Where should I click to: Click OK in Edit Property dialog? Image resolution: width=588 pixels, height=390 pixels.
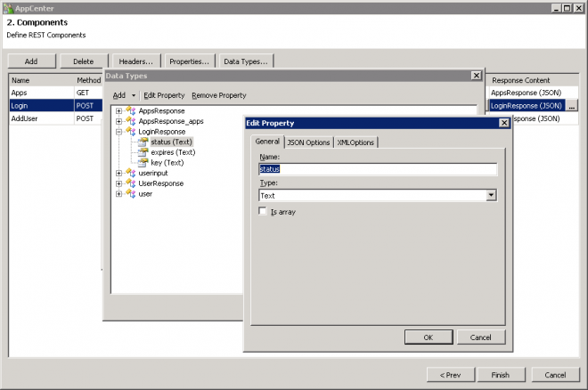(429, 337)
